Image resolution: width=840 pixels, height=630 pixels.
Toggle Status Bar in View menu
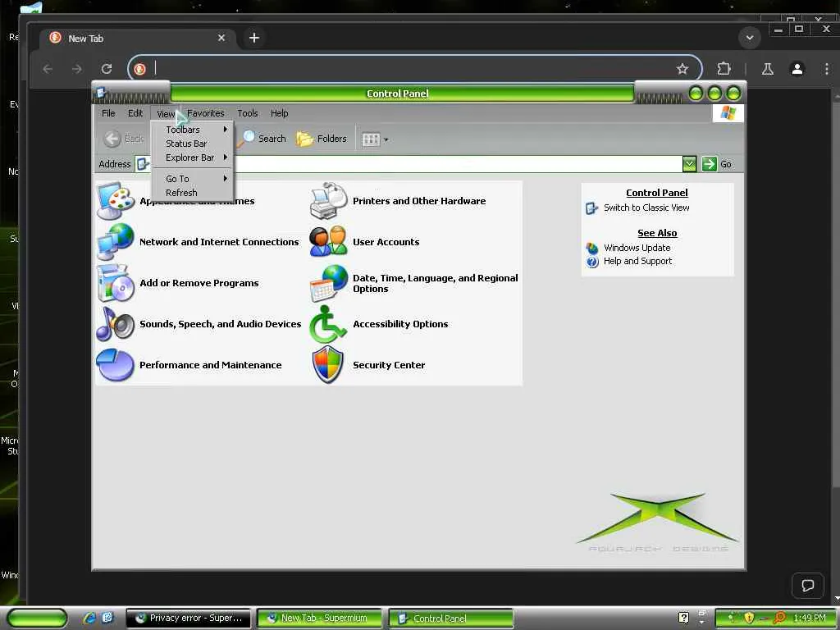coord(193,144)
